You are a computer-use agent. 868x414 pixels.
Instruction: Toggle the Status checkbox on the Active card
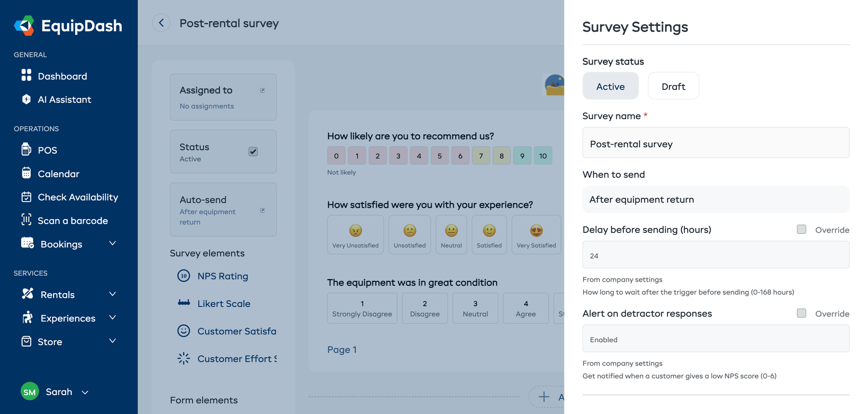[x=253, y=151]
